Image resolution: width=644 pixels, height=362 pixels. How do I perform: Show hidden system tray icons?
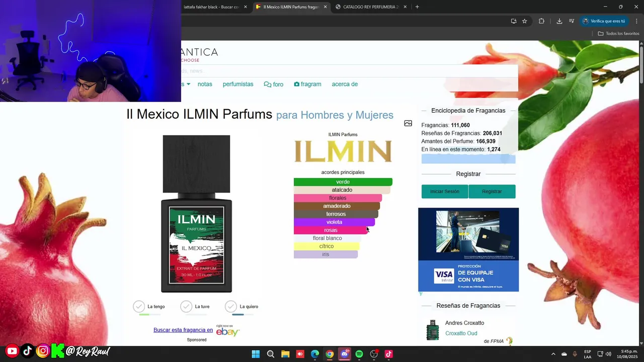(x=553, y=354)
